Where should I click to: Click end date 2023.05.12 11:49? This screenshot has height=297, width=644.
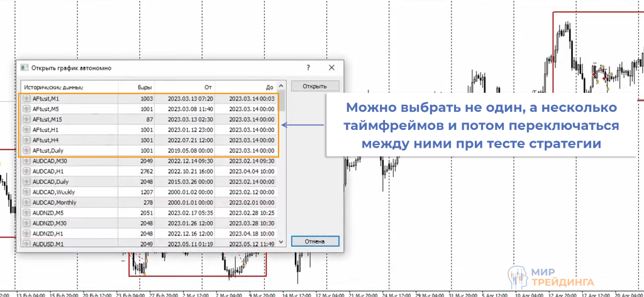click(252, 243)
